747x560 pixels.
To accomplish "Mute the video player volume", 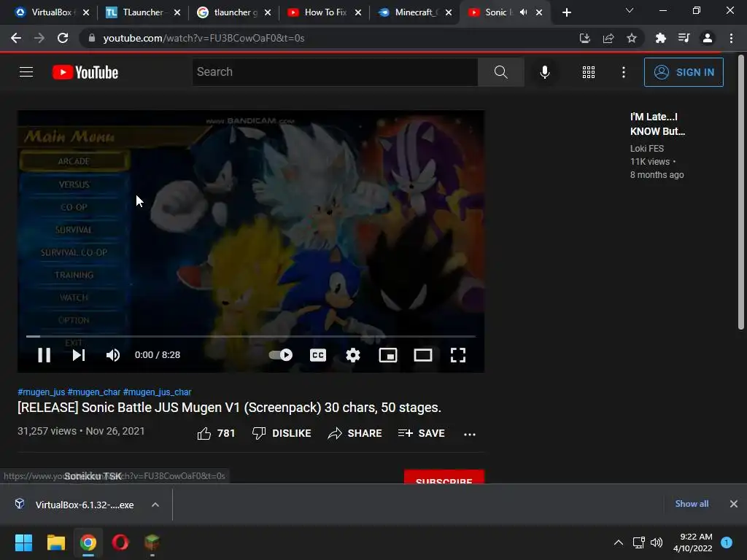I will (x=113, y=355).
